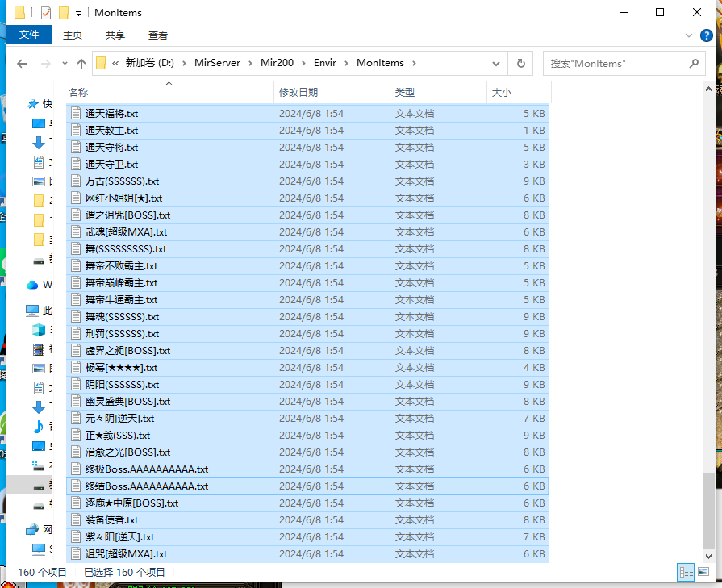Image resolution: width=722 pixels, height=588 pixels.
Task: Go up one folder level arrow
Action: (x=81, y=64)
